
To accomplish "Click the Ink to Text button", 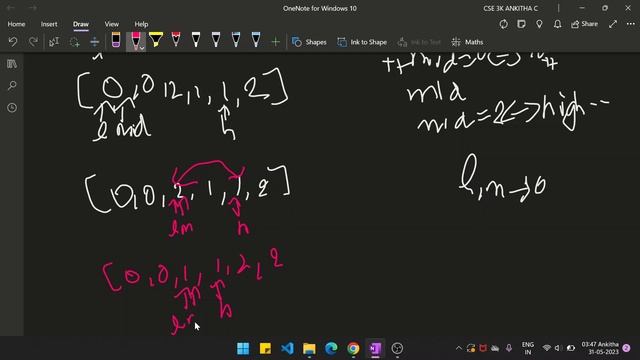I will point(419,42).
